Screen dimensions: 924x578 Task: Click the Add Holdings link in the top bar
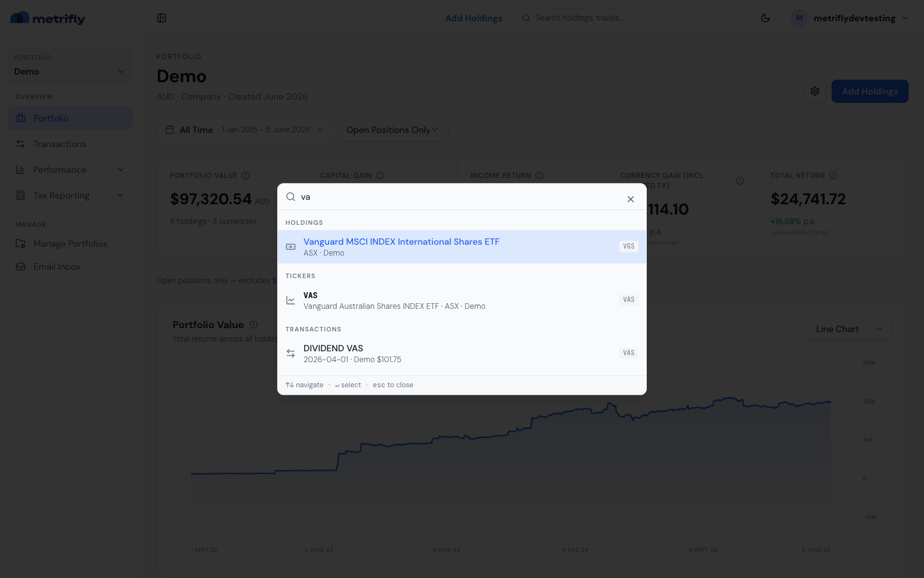click(474, 18)
